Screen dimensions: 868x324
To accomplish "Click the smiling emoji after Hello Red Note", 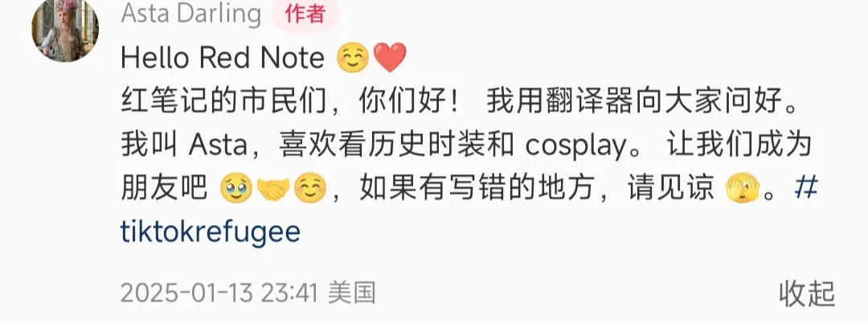I will click(353, 58).
